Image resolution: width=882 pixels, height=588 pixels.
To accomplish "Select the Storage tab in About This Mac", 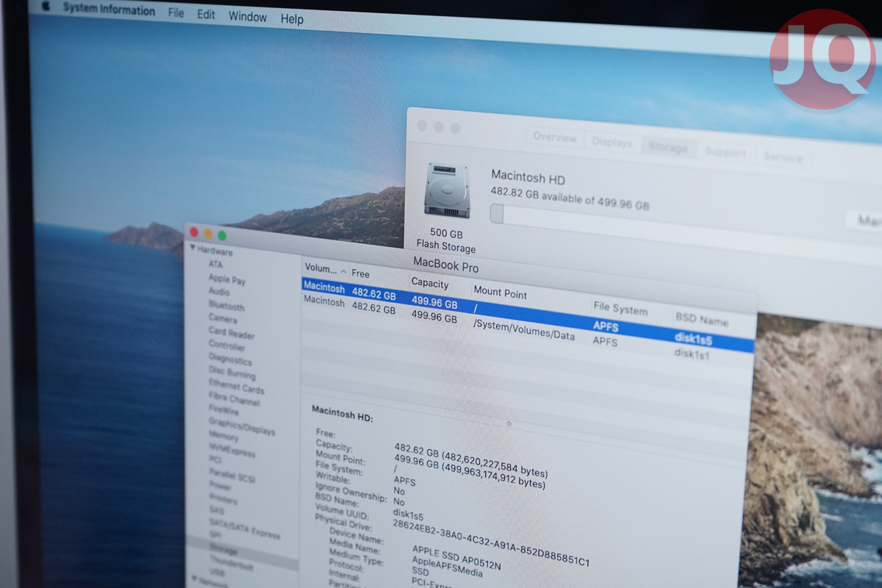I will (x=667, y=148).
